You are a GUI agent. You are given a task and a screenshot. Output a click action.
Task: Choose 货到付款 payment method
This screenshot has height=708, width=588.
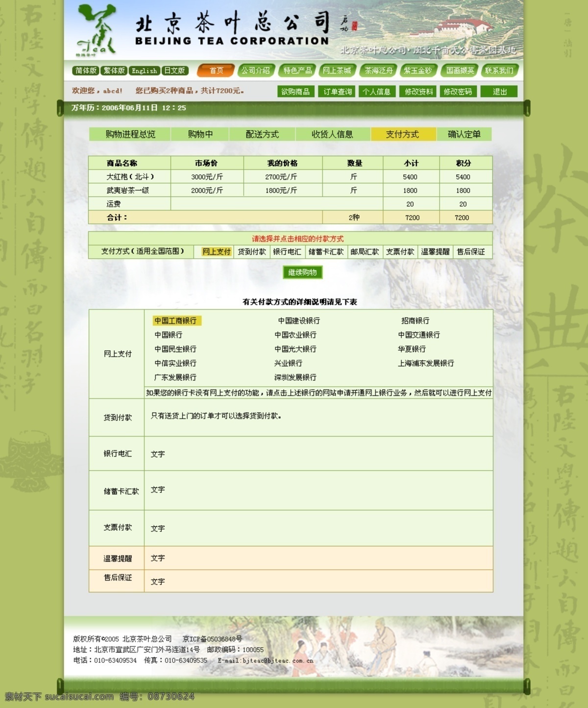252,251
